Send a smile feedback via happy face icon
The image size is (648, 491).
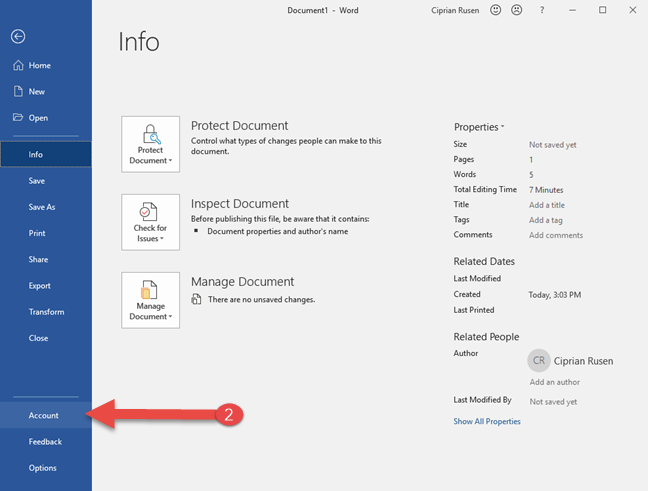tap(496, 10)
